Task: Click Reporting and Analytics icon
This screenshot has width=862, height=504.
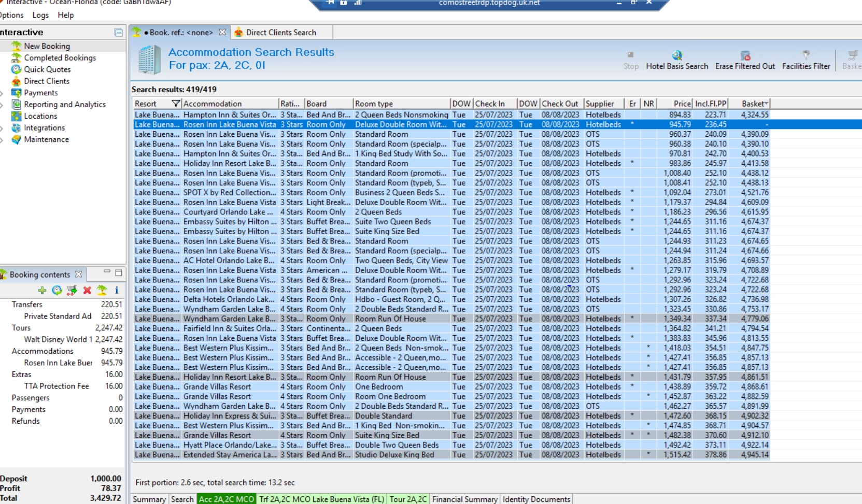Action: click(16, 104)
